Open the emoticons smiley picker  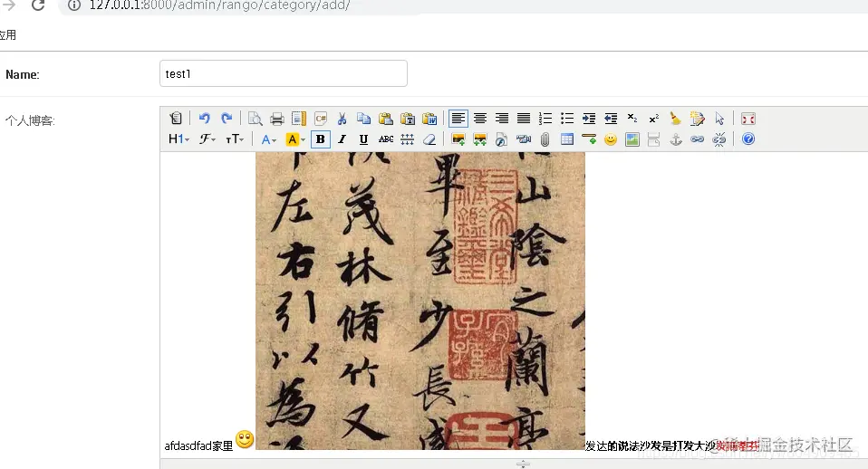(x=611, y=139)
